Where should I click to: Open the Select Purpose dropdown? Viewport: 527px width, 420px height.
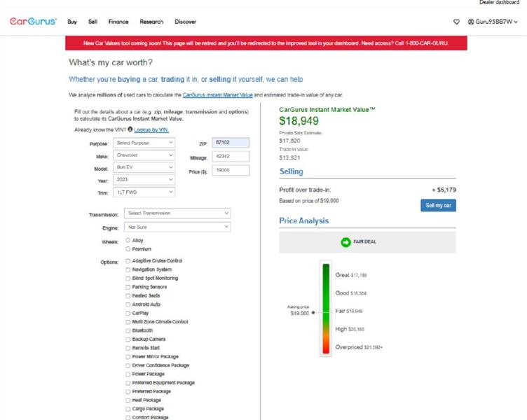(143, 143)
